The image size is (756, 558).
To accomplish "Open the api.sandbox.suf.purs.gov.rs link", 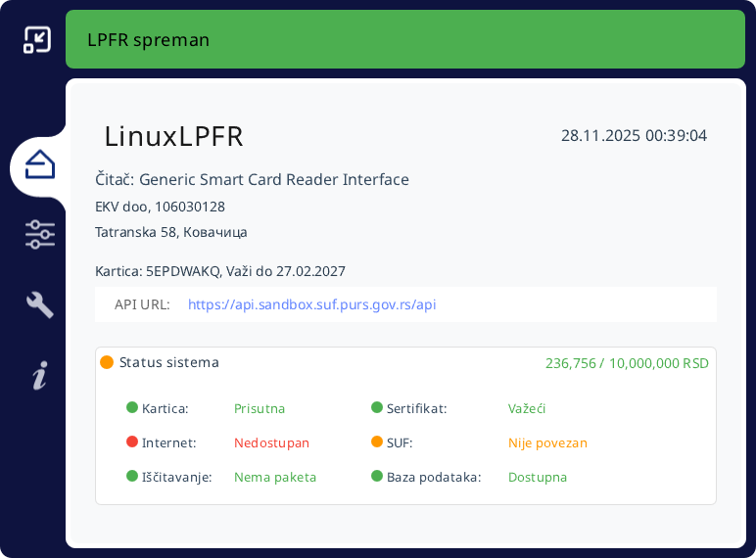I will (x=311, y=304).
